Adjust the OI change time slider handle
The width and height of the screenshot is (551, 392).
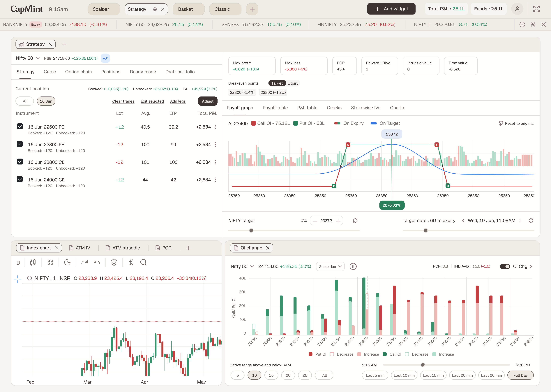click(x=423, y=365)
